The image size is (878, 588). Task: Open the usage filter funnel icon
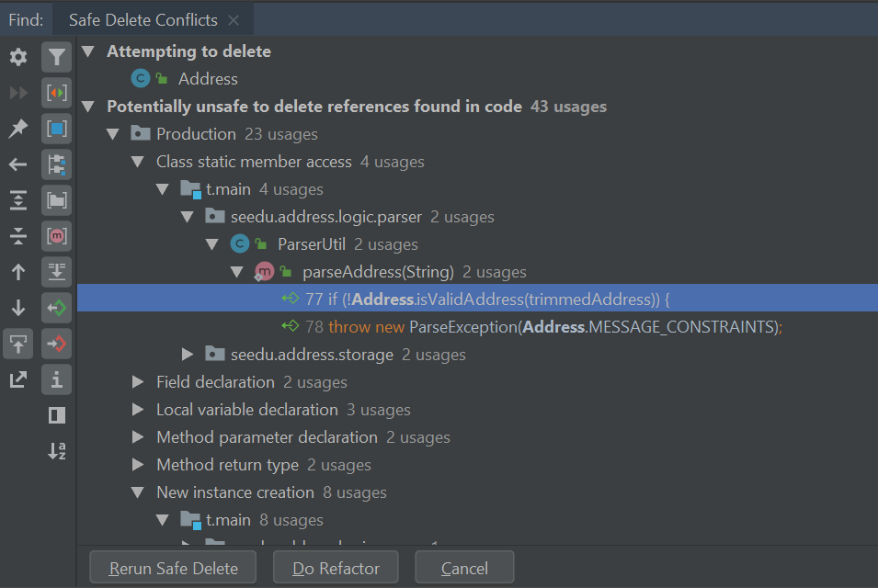(x=56, y=57)
